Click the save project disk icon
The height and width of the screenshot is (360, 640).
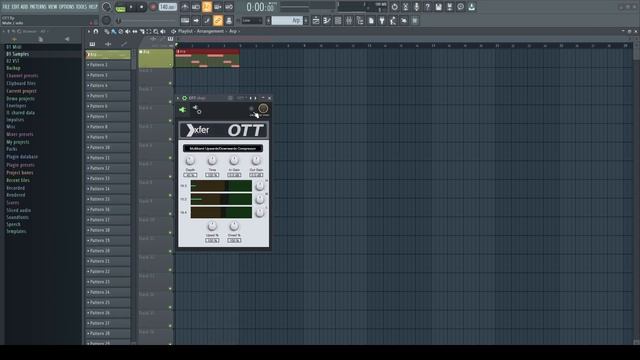tap(438, 7)
